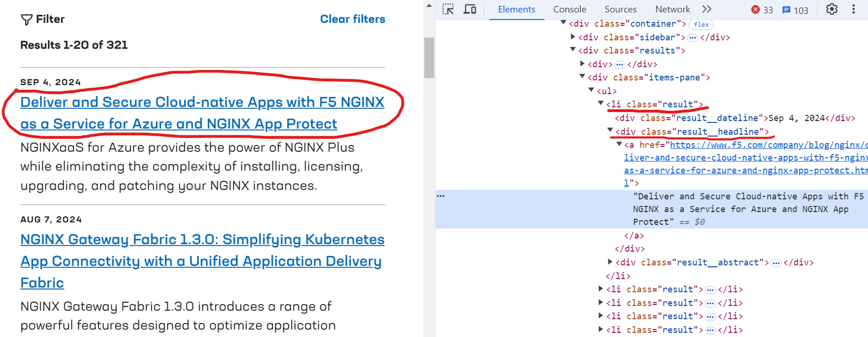Click the Filter funnel icon
Viewport: 868px width, 337px height.
26,19
